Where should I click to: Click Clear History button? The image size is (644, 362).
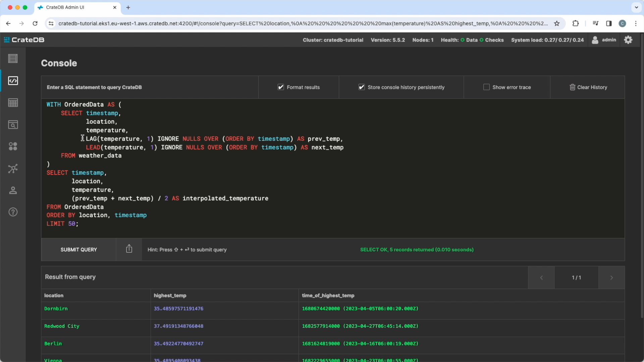point(588,87)
